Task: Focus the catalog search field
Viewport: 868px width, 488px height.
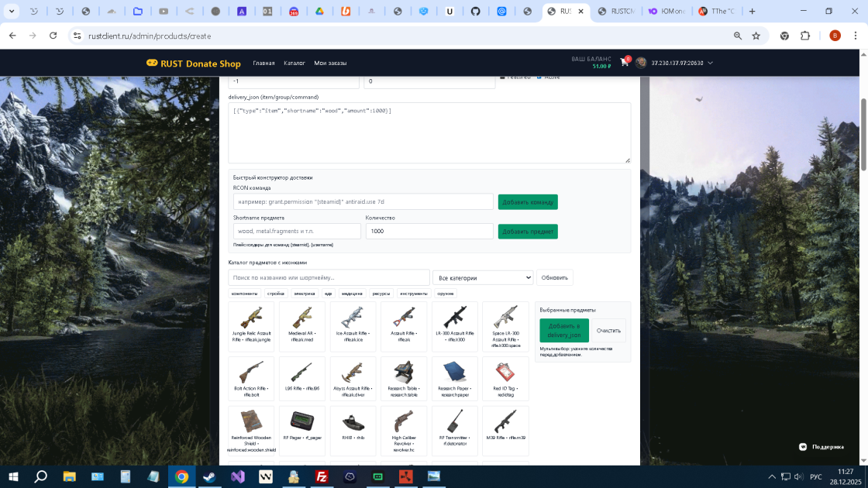Action: coord(329,278)
